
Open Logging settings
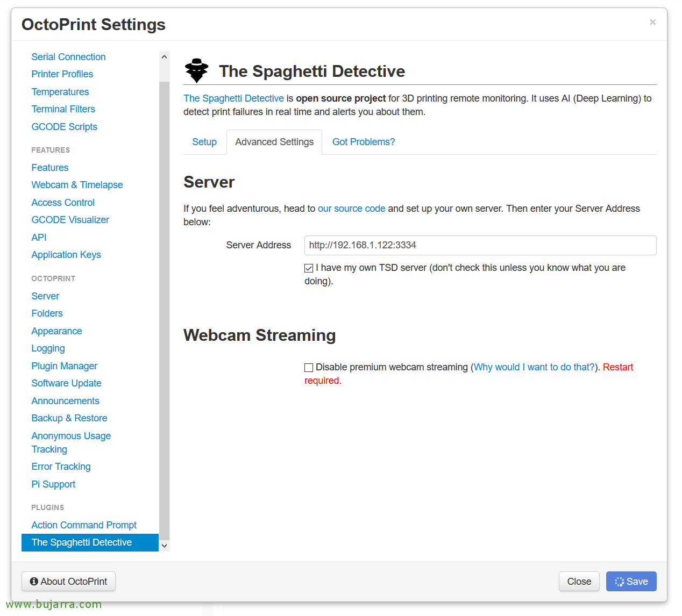tap(48, 348)
